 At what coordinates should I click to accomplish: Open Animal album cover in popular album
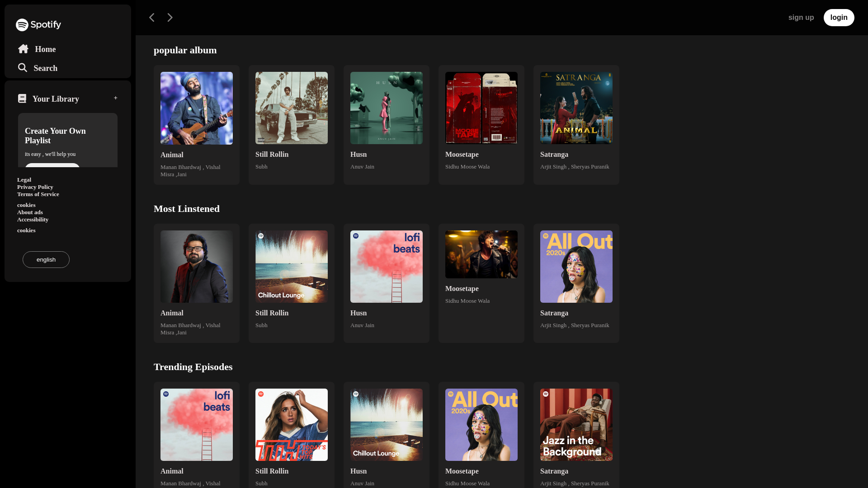coord(197,108)
